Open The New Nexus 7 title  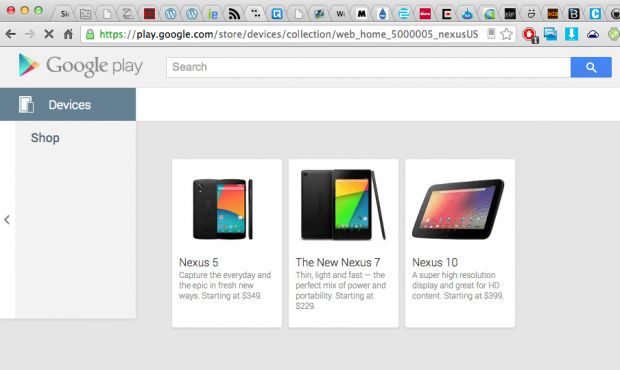338,262
